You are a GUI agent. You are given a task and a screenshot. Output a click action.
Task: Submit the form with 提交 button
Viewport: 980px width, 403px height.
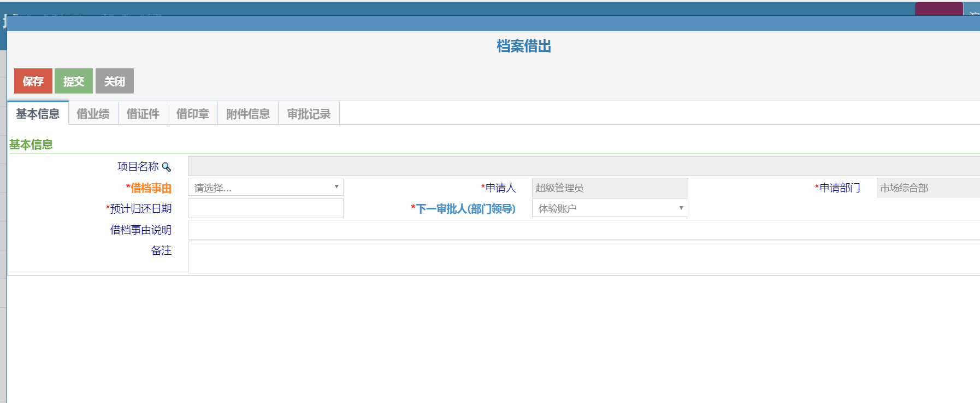click(x=74, y=81)
